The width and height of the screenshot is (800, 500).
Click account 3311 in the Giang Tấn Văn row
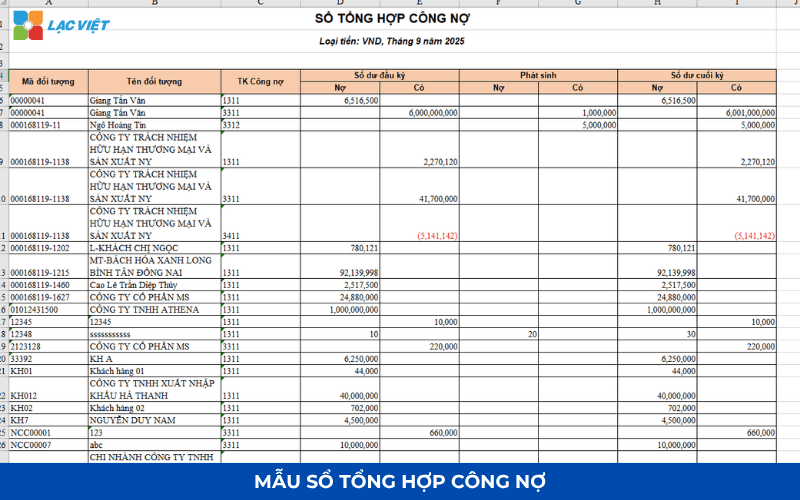click(x=261, y=113)
